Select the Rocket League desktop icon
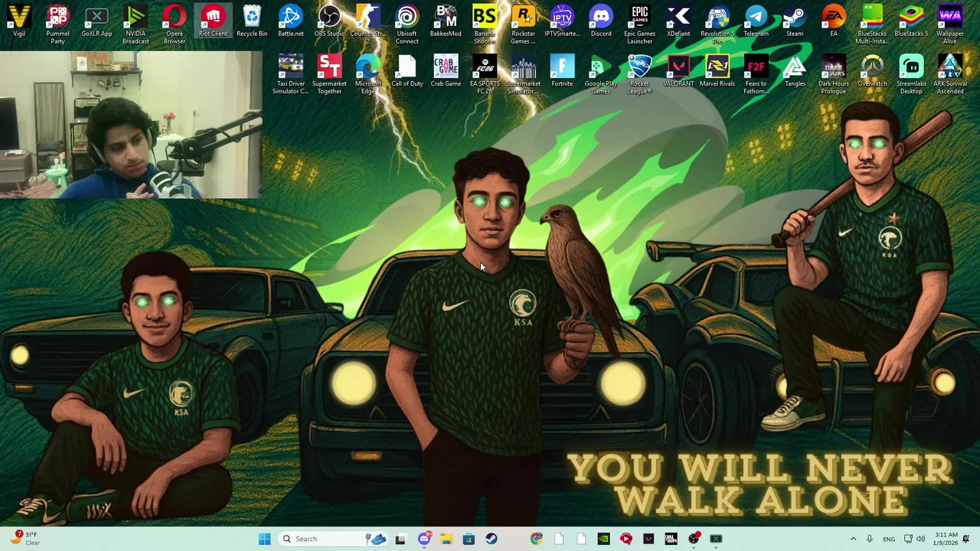The image size is (980, 551). tap(639, 75)
